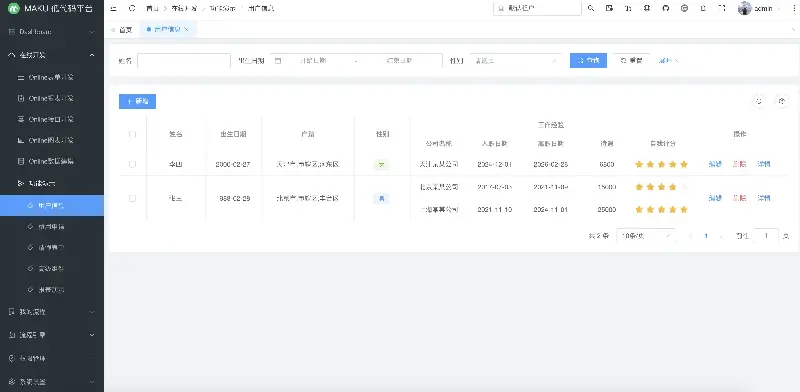Click the magnifier search icon in the header
This screenshot has width=800, height=392.
point(591,8)
